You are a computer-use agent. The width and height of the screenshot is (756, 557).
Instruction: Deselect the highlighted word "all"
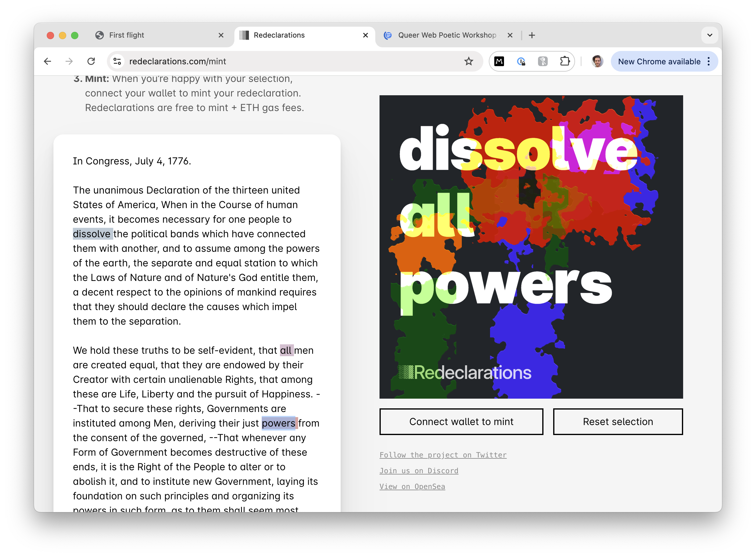286,350
